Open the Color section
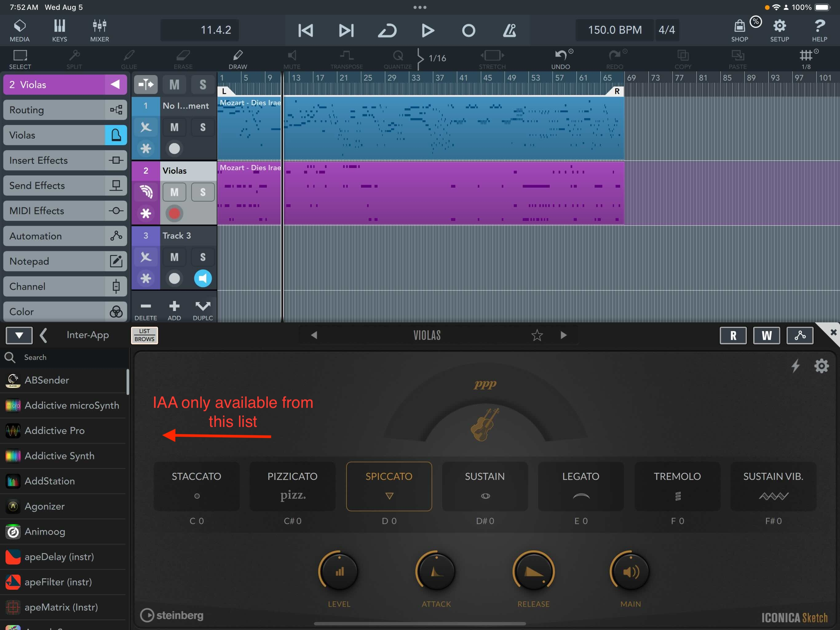The image size is (840, 630). pyautogui.click(x=65, y=312)
